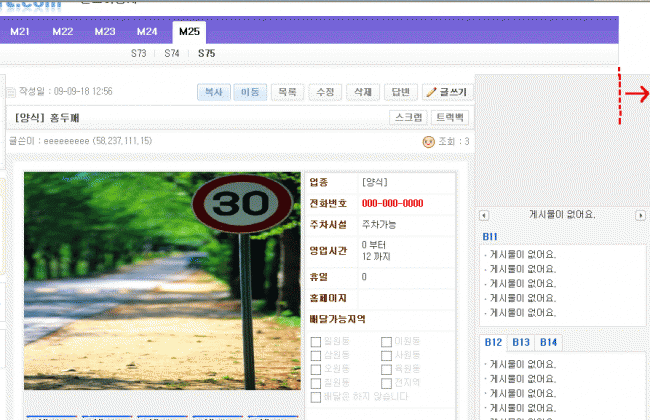Click the document icon beside 작성일
The height and width of the screenshot is (420, 650).
(11, 91)
